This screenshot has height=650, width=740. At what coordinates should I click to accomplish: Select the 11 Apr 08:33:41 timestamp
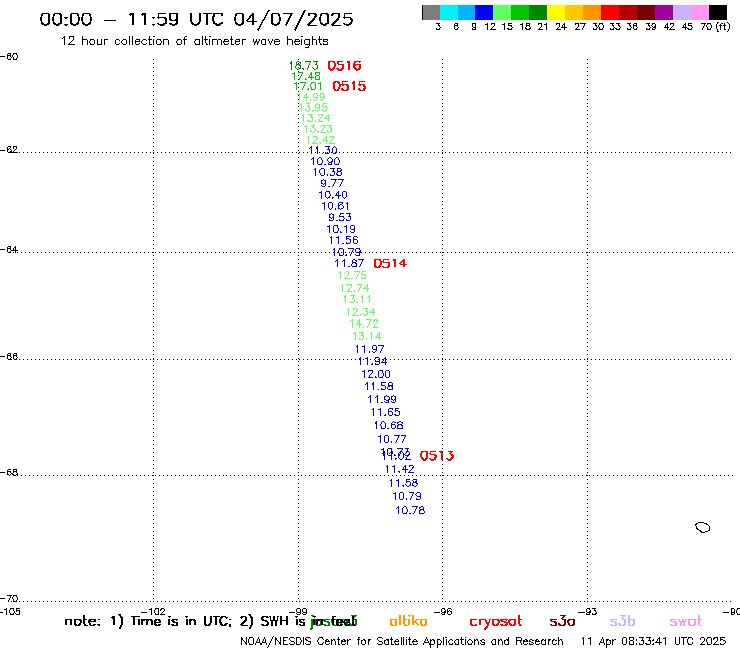pyautogui.click(x=653, y=642)
